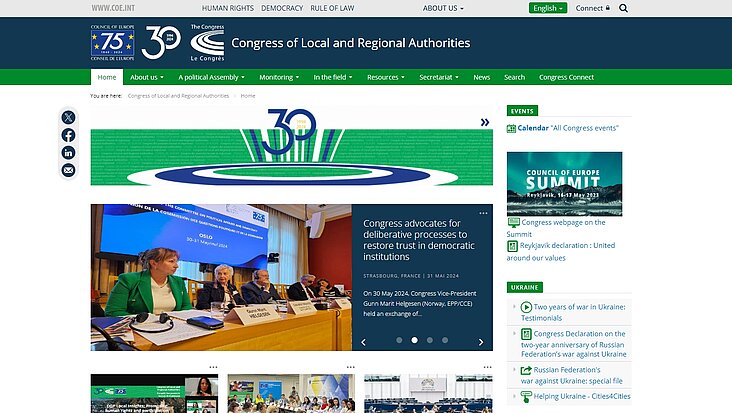Open News in the navigation bar
Screen dimensions: 732x413
(x=481, y=77)
